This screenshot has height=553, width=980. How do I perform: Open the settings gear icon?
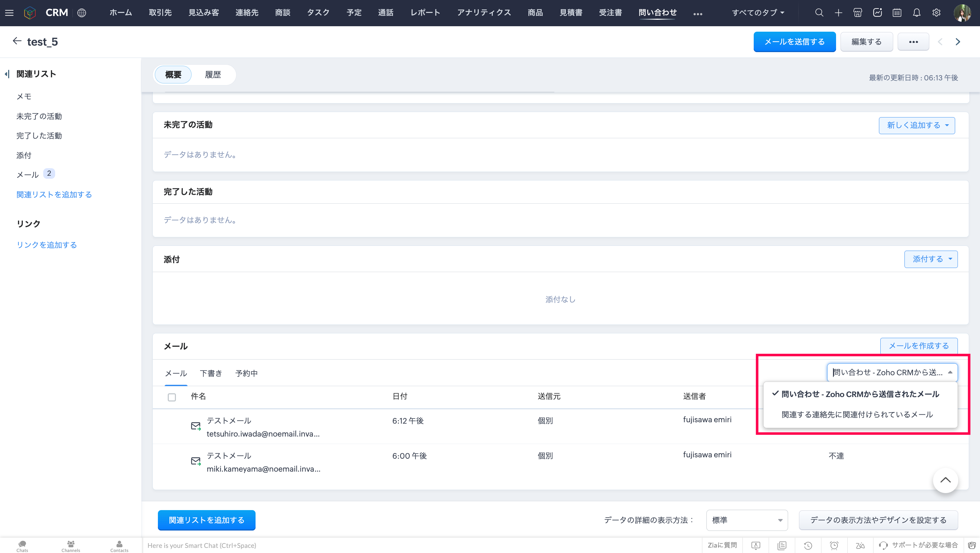coord(936,13)
